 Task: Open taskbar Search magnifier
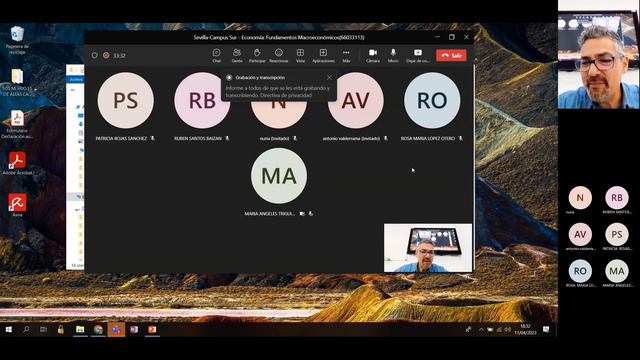click(x=27, y=329)
